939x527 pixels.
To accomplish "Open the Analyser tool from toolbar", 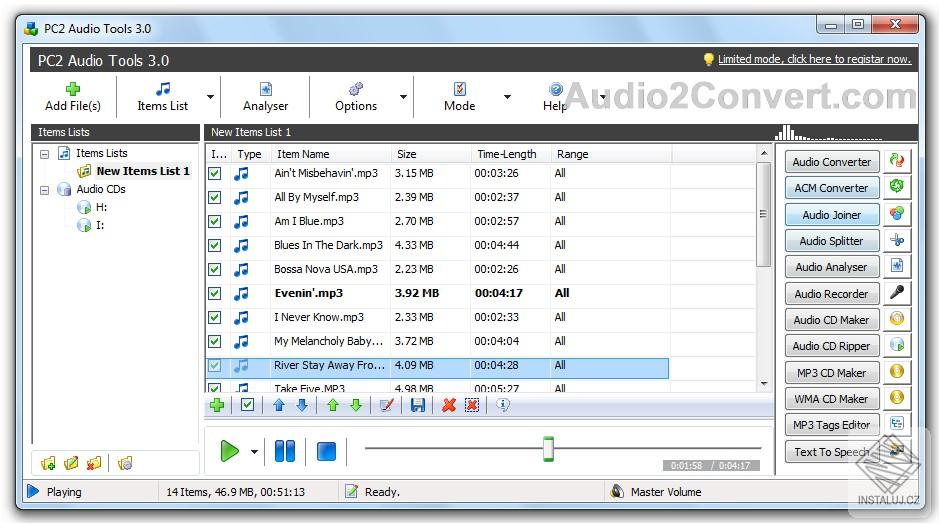I will tap(265, 97).
